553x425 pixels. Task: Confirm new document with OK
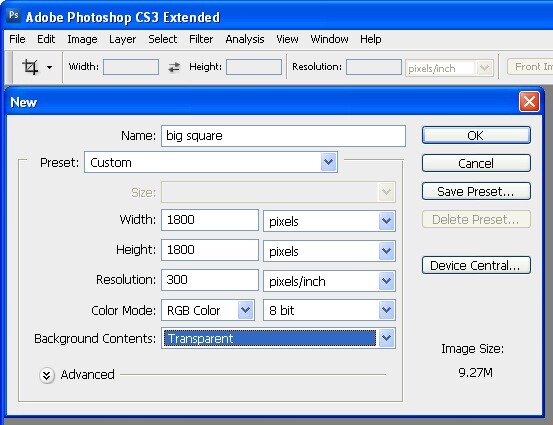point(476,135)
